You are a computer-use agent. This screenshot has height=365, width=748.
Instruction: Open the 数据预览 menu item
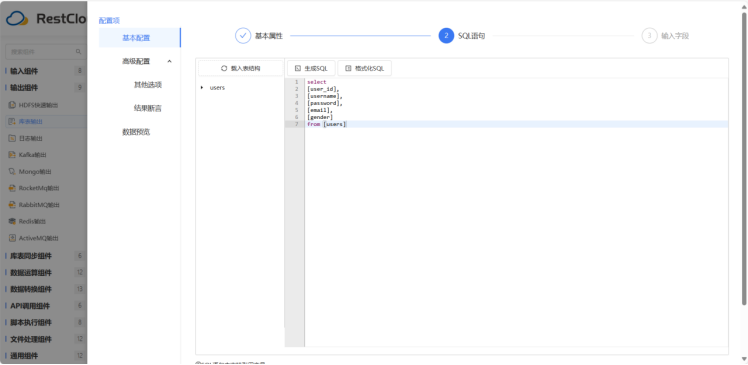pos(136,132)
